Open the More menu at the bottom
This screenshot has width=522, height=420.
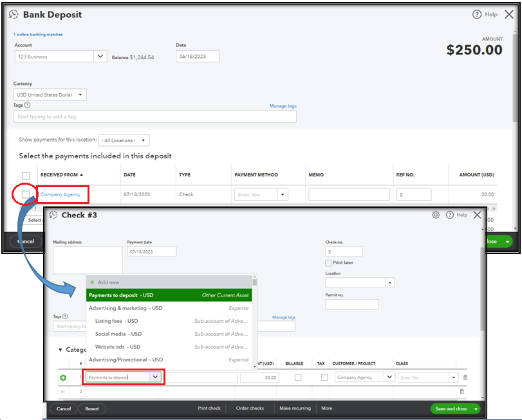pyautogui.click(x=326, y=408)
